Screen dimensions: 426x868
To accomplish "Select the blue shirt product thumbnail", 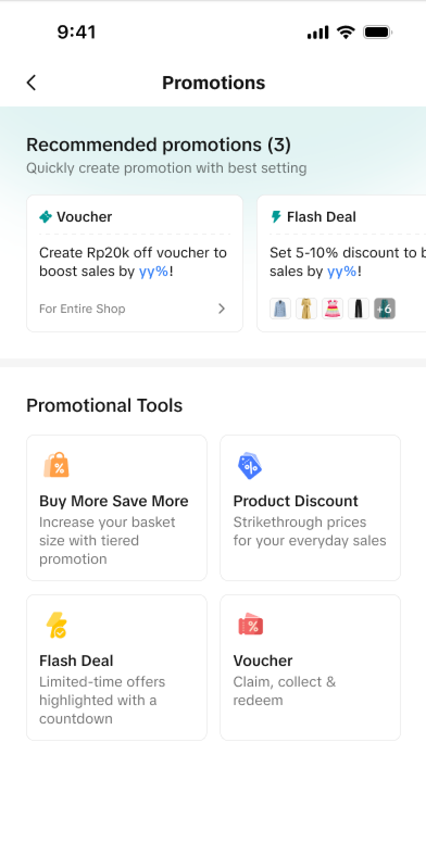I will coord(280,309).
